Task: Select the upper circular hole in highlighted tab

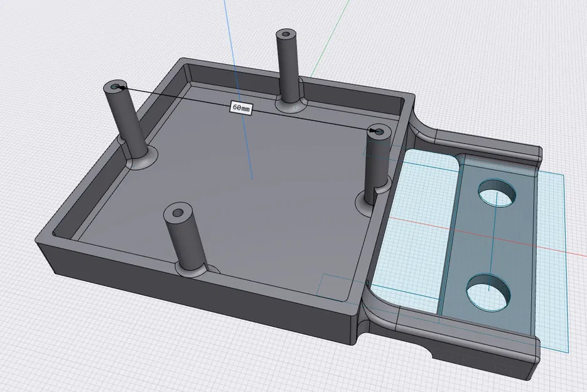Action: (x=497, y=194)
